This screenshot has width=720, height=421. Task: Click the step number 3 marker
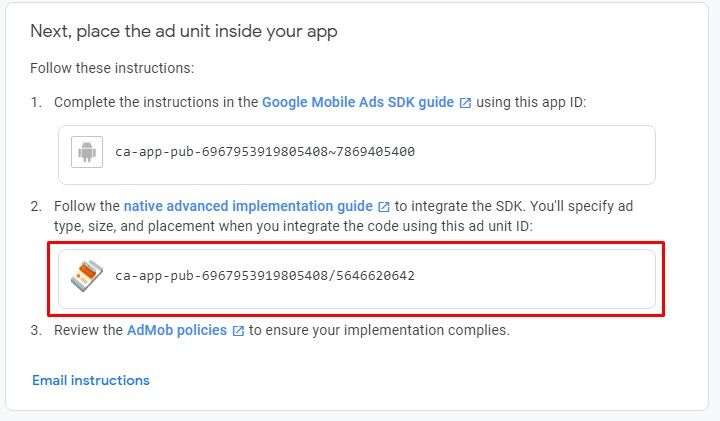tap(36, 329)
